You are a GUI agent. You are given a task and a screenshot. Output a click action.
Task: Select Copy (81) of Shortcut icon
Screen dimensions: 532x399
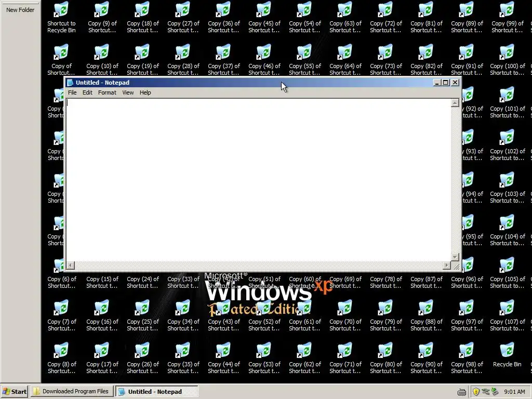coord(427,17)
